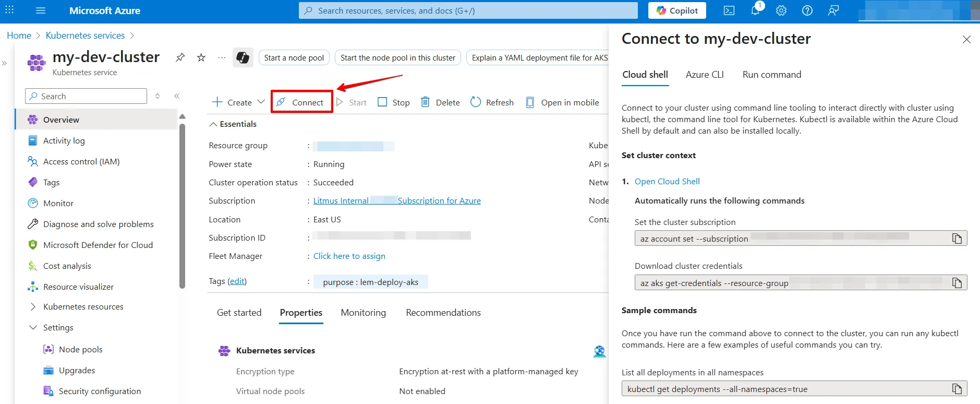Click the Copilot button in top bar
980x404 pixels.
coord(677,10)
